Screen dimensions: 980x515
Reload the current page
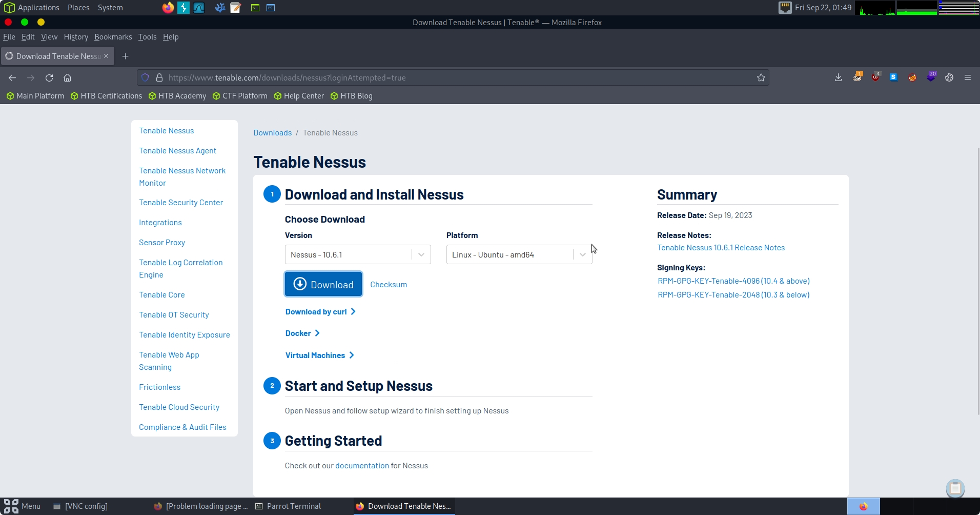49,77
